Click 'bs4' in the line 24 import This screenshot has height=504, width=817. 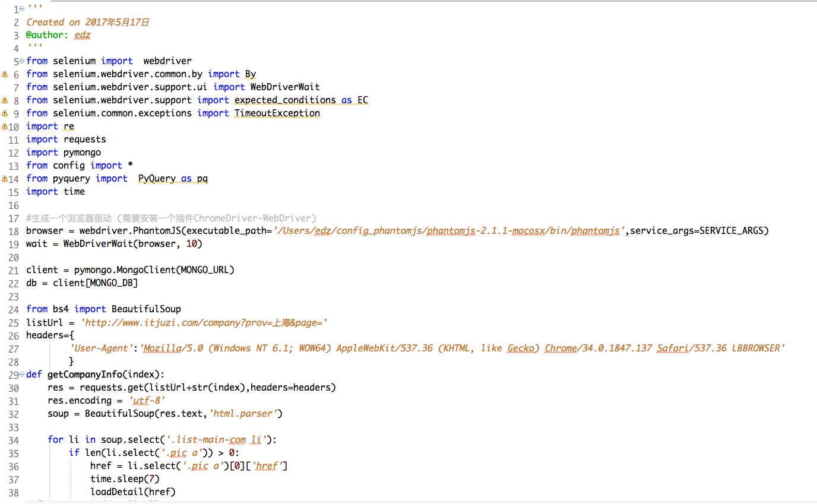pos(61,309)
